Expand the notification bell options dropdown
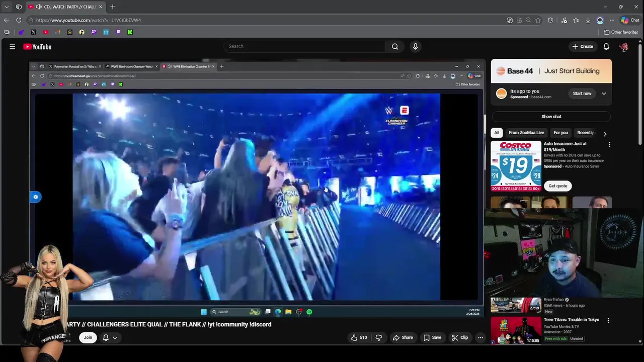 point(115,337)
